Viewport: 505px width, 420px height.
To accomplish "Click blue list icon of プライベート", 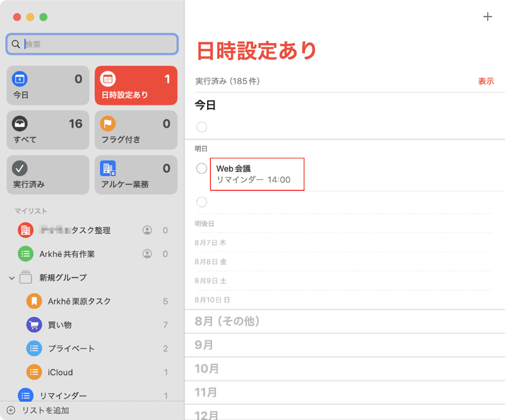I will coord(34,349).
